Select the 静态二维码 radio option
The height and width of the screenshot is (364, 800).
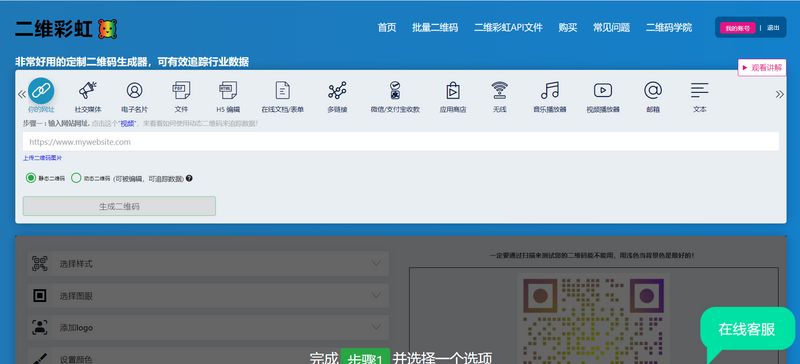(31, 178)
